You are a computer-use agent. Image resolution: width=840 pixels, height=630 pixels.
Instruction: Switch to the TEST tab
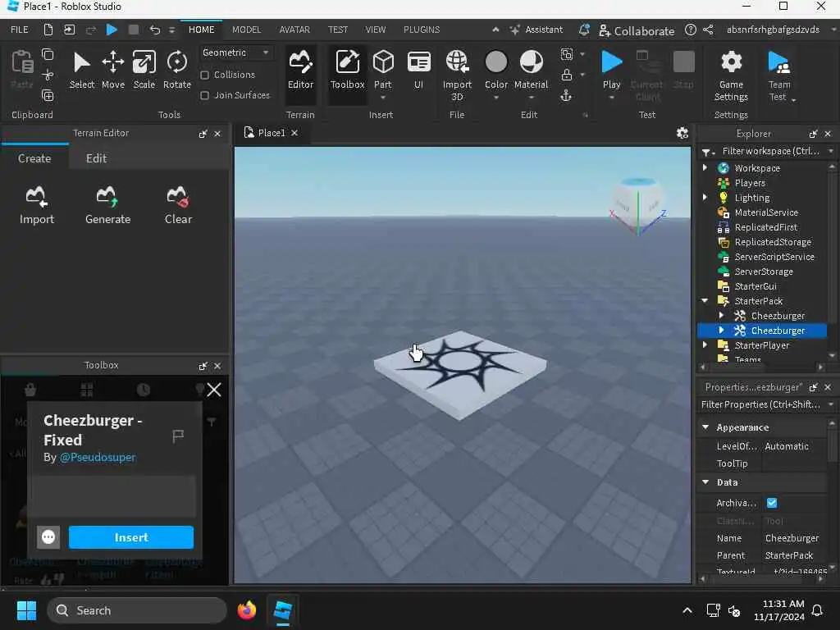pyautogui.click(x=337, y=30)
